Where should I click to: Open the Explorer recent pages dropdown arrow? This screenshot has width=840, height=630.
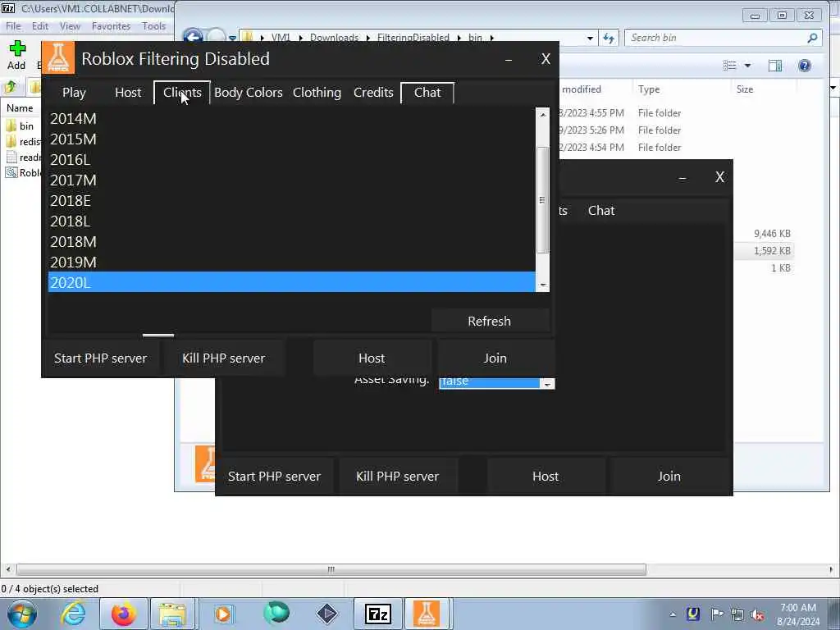[x=232, y=38]
